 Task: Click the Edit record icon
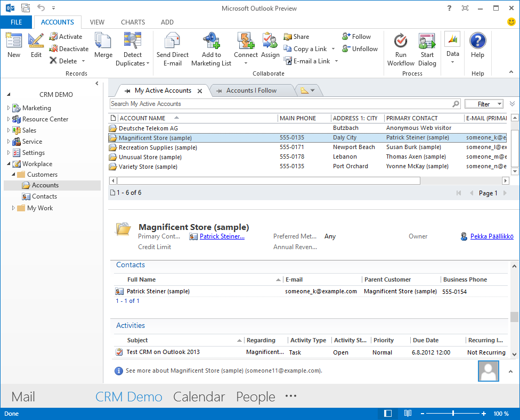point(36,45)
